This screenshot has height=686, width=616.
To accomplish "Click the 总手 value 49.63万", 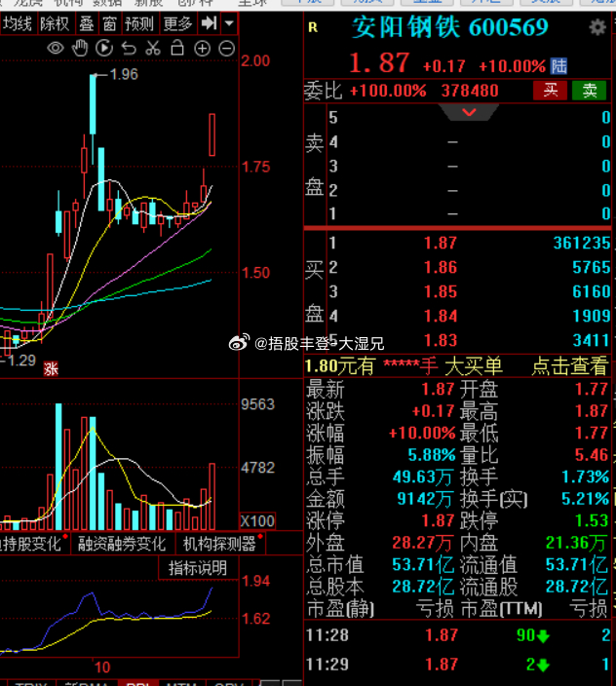I will point(422,476).
